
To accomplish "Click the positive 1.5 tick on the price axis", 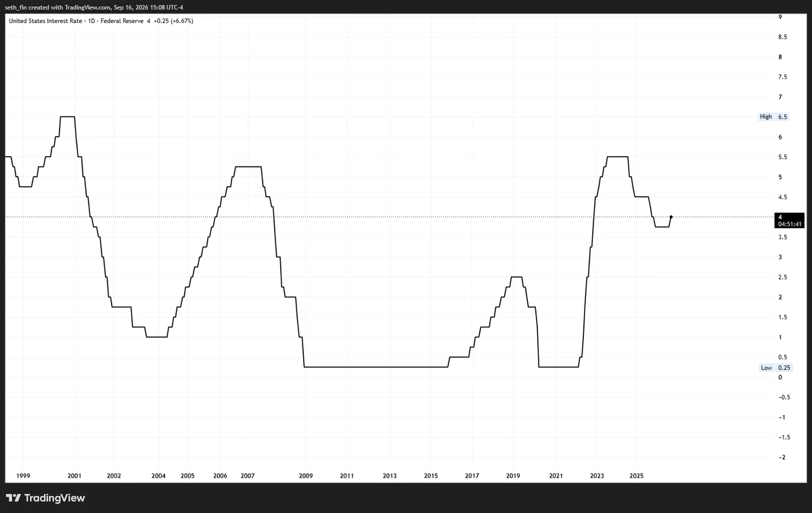I will 782,317.
